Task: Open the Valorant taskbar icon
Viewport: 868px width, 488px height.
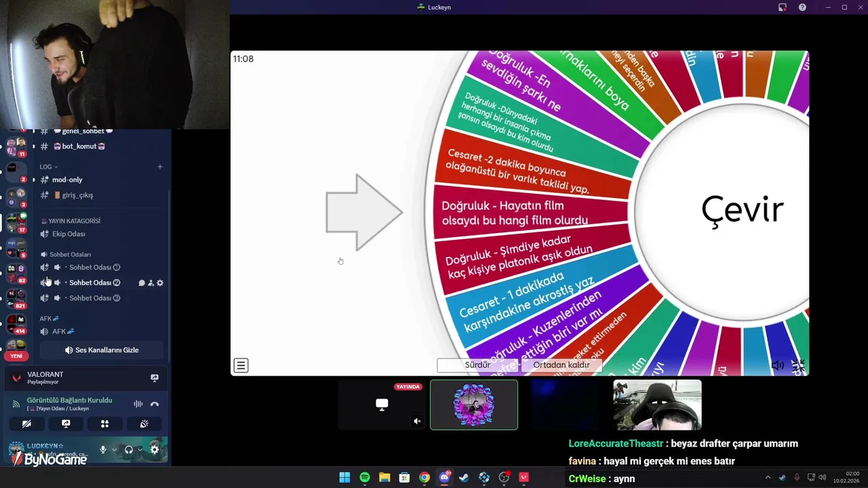Action: tap(524, 477)
